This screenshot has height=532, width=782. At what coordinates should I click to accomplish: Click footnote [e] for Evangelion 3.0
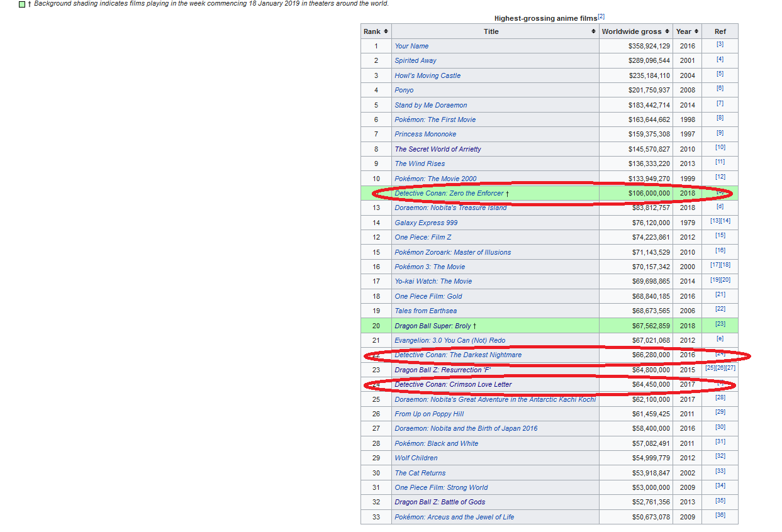pyautogui.click(x=720, y=339)
